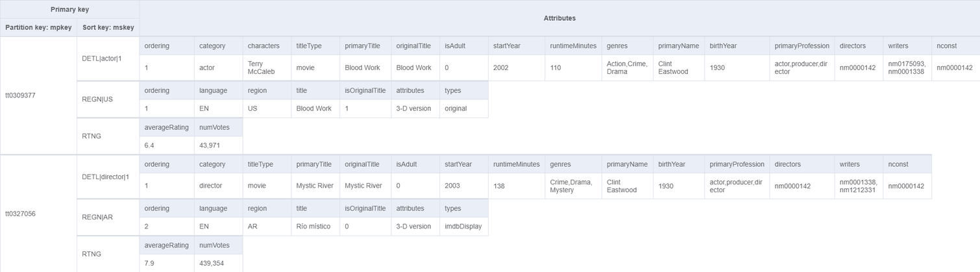Select partition key cell tt0327056
The height and width of the screenshot is (272, 980).
[38, 214]
